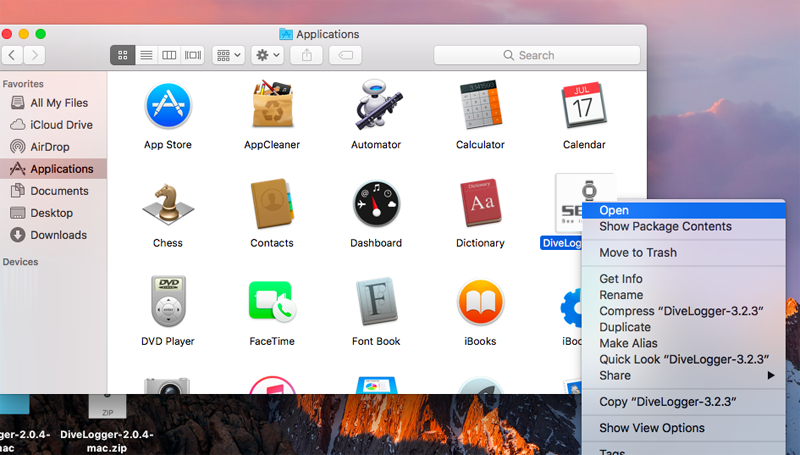Expand the Share submenu arrow
This screenshot has height=455, width=800.
[771, 375]
